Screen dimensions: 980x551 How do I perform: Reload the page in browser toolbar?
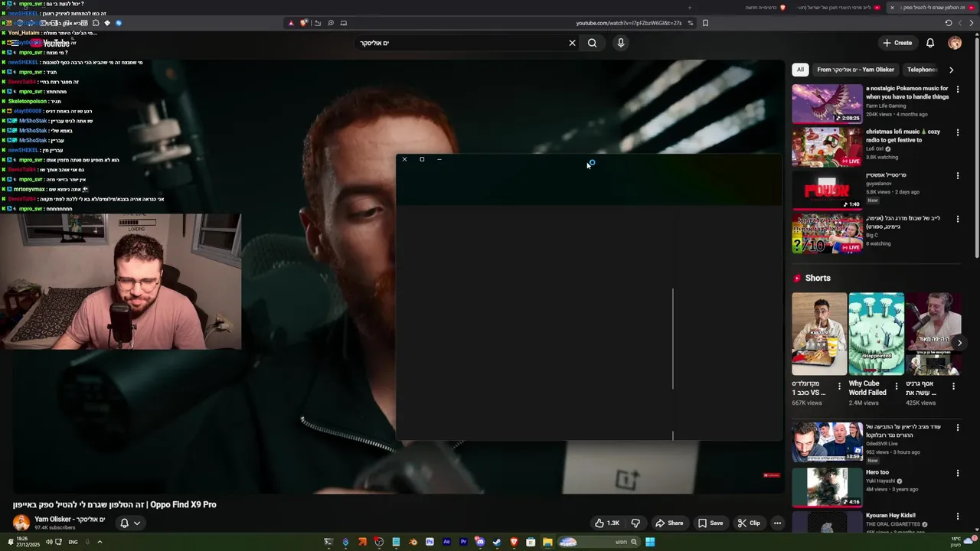(949, 23)
